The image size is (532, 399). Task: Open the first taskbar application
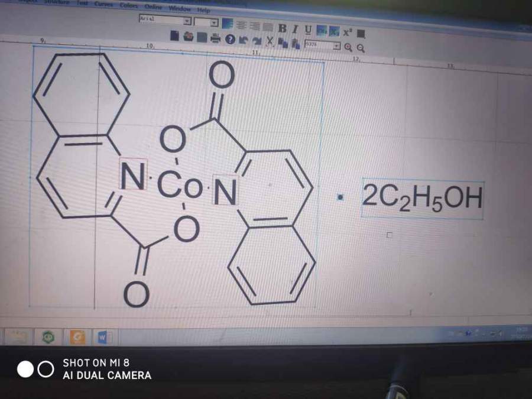click(x=18, y=336)
